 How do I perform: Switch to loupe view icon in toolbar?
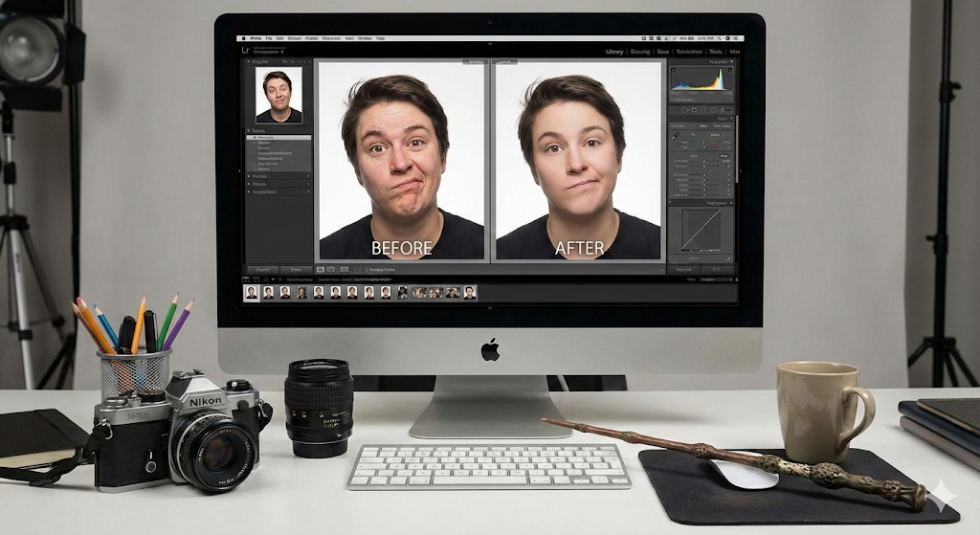tap(321, 269)
